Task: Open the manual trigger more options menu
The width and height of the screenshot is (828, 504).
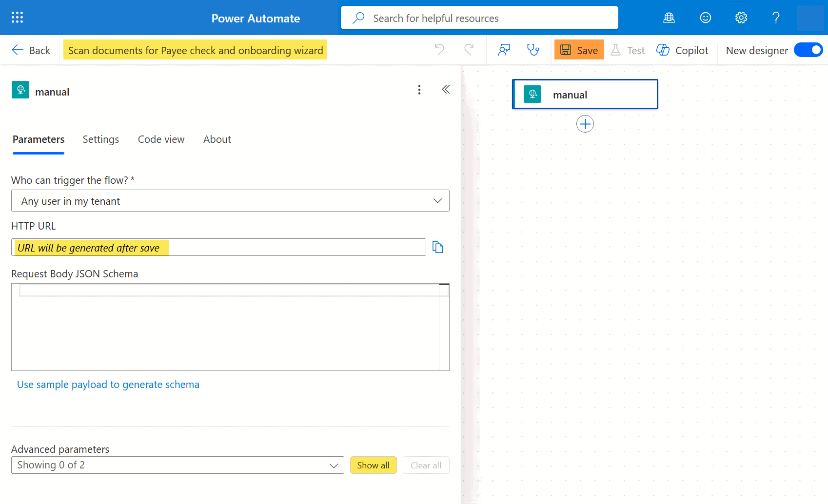Action: [419, 90]
